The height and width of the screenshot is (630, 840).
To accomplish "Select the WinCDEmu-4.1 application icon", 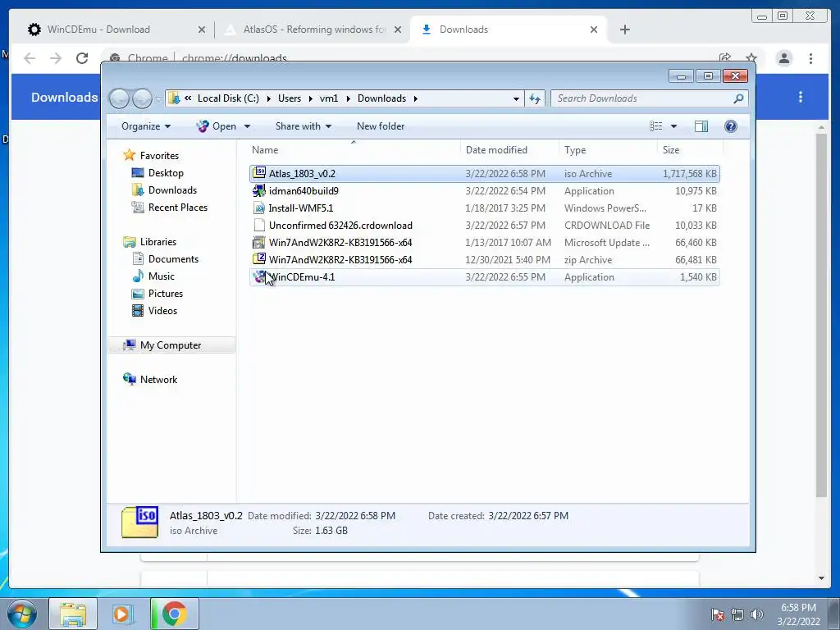I will (259, 277).
